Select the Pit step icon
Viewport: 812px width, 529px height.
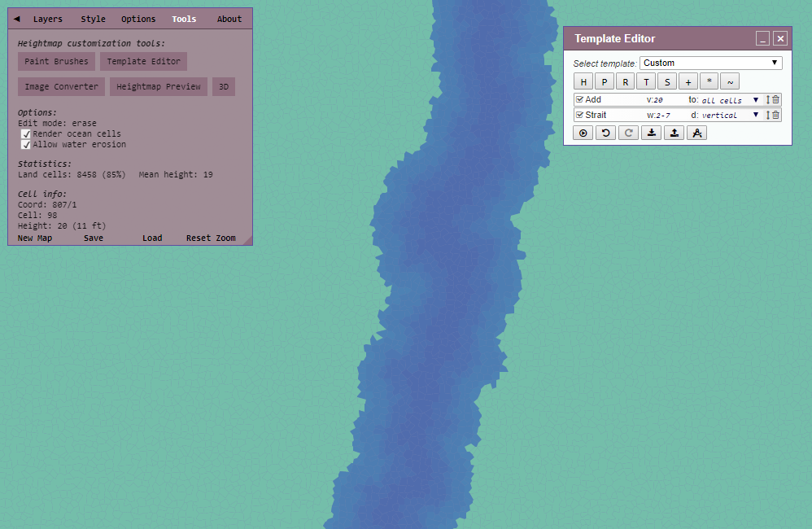604,81
